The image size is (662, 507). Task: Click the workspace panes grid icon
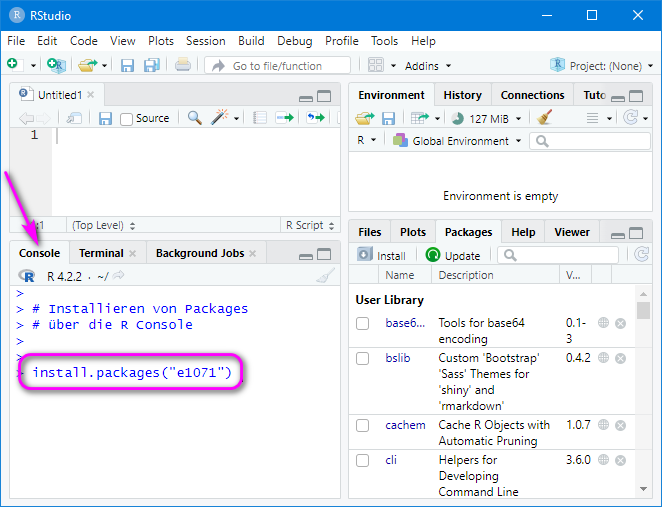[x=376, y=65]
